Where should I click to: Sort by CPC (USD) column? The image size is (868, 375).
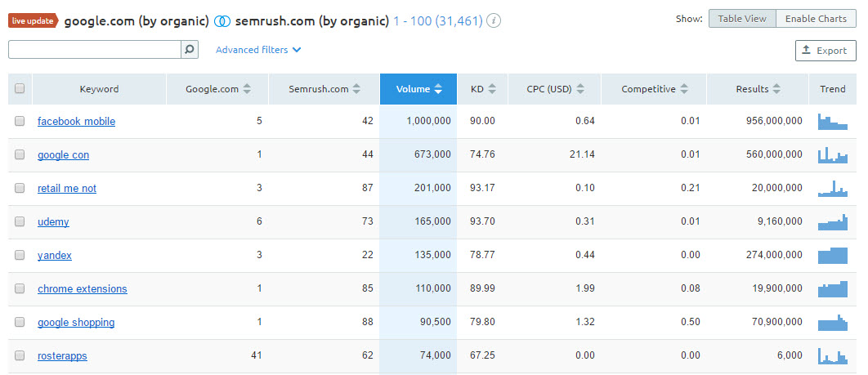click(x=554, y=89)
